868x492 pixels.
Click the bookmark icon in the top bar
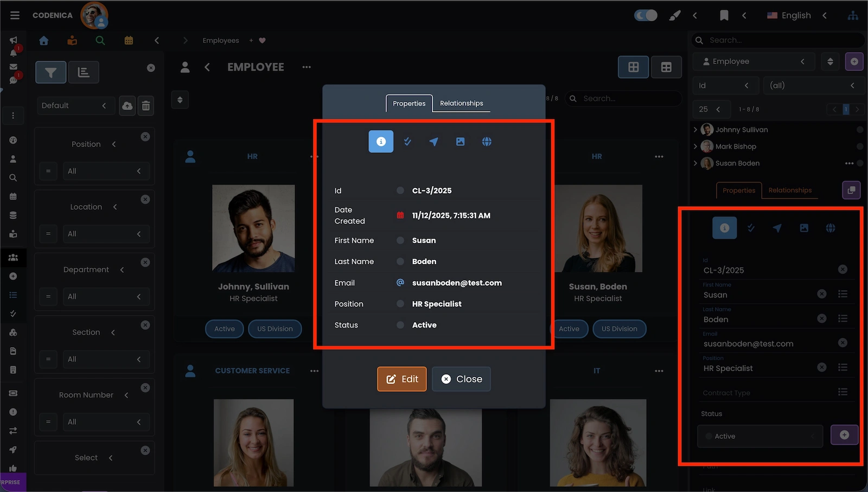(724, 16)
